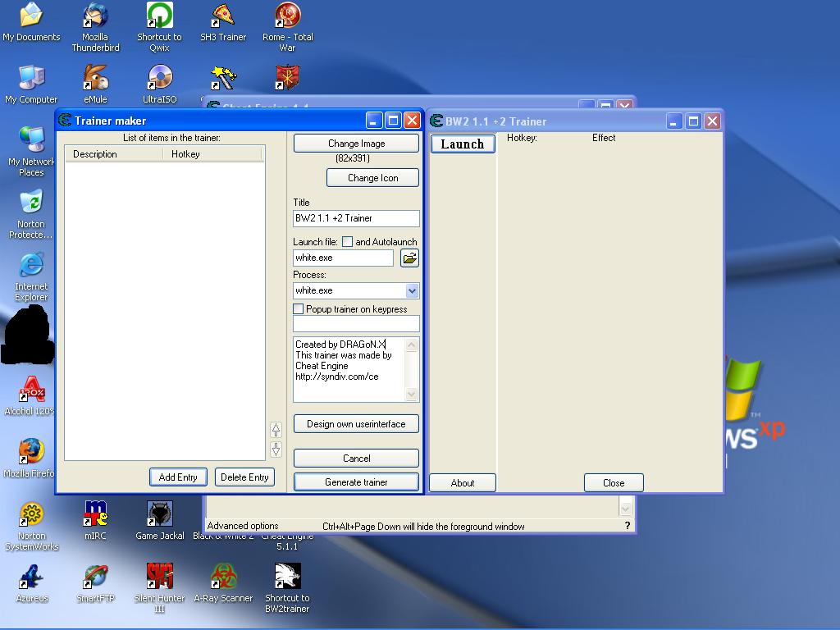Viewport: 840px width, 630px height.
Task: Click the launch file browse folder icon
Action: 409,258
